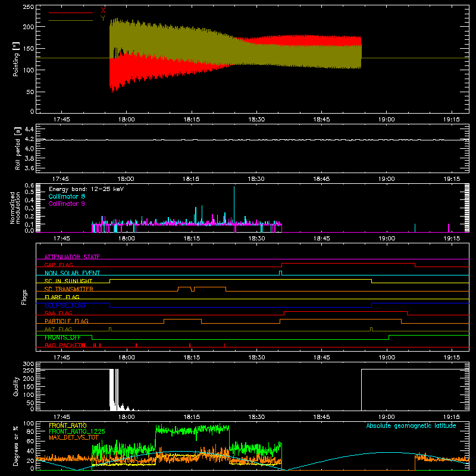Viewport: 476px width, 476px height.
Task: Click the 4.0 tick on Roll period axis
Action: (29, 149)
